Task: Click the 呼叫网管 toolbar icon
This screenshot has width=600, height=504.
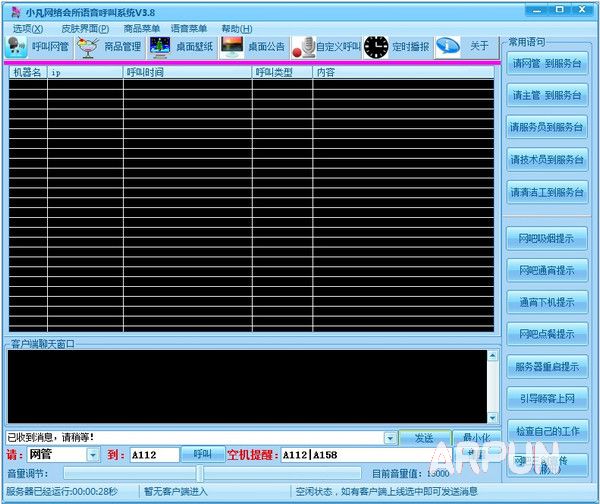Action: click(x=17, y=46)
